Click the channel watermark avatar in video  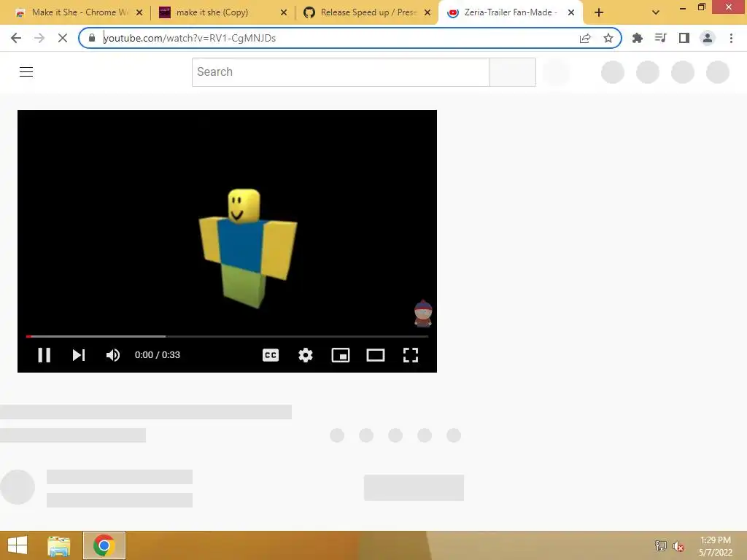[423, 314]
